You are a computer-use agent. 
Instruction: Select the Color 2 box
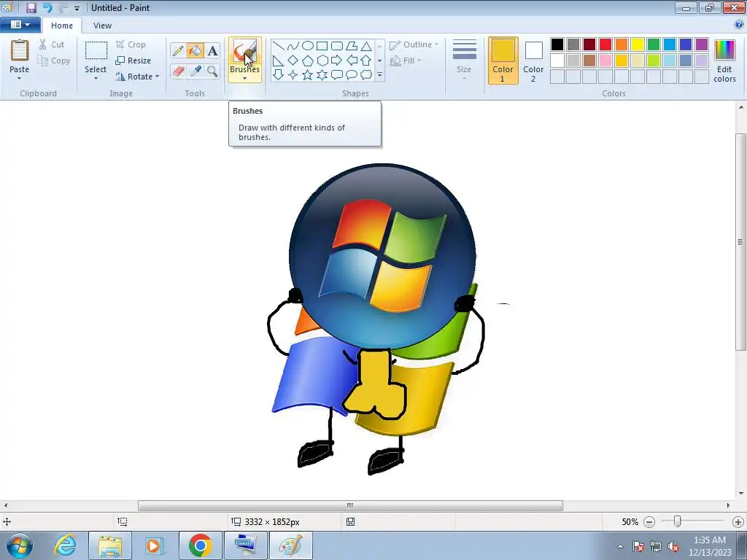click(533, 61)
